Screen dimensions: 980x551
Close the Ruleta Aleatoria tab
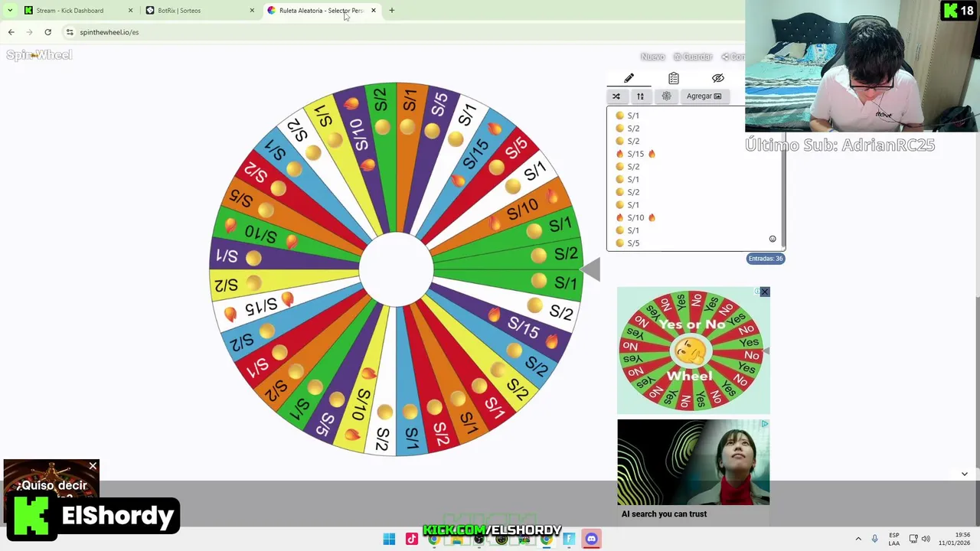[374, 11]
